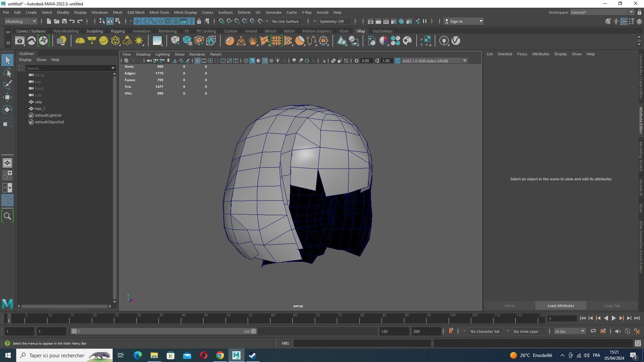This screenshot has width=644, height=362.
Task: Click the V-Ray sphere light shelf icon
Action: (104, 41)
